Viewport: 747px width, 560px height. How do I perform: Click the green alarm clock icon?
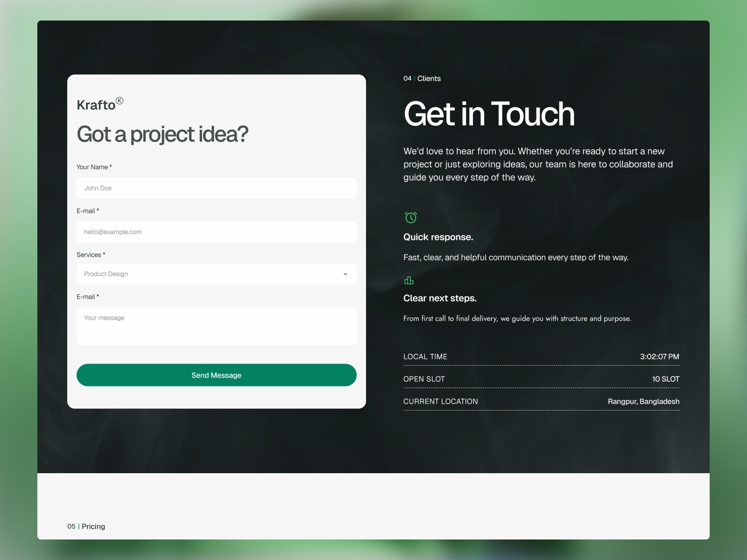pyautogui.click(x=409, y=217)
